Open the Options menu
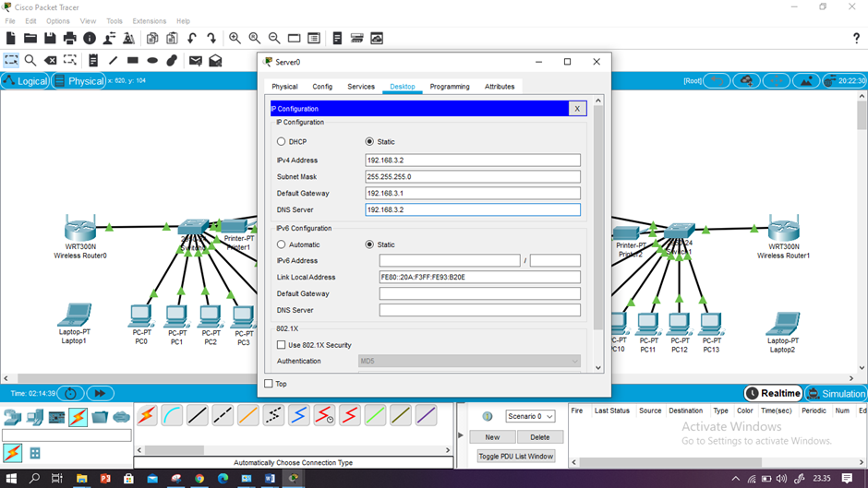The image size is (868, 488). (57, 21)
